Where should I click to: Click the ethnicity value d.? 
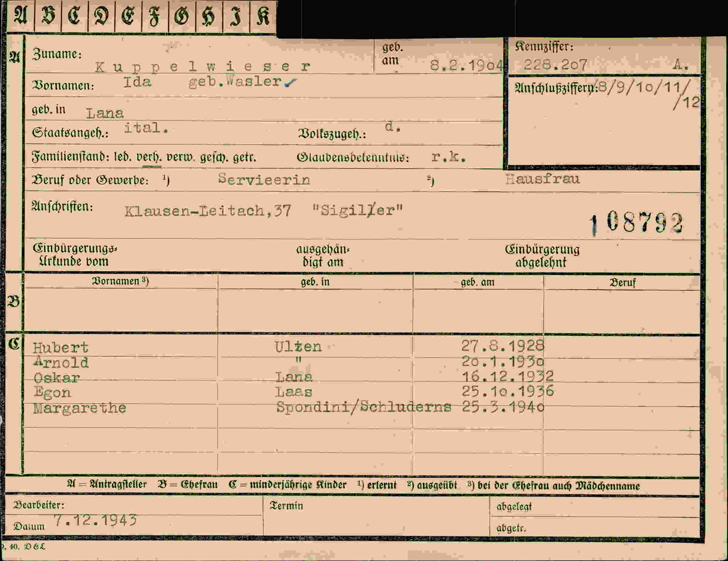coord(393,126)
